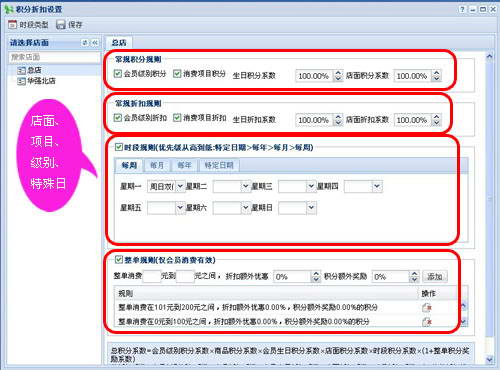The width and height of the screenshot is (500, 370).
Task: Adjust the 店面积分系数 spinner arrows
Action: coord(436,76)
